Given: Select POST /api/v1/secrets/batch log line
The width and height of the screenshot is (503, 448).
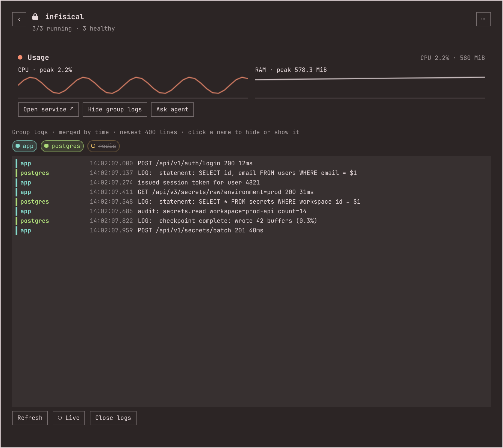Looking at the screenshot, I should coord(251,231).
